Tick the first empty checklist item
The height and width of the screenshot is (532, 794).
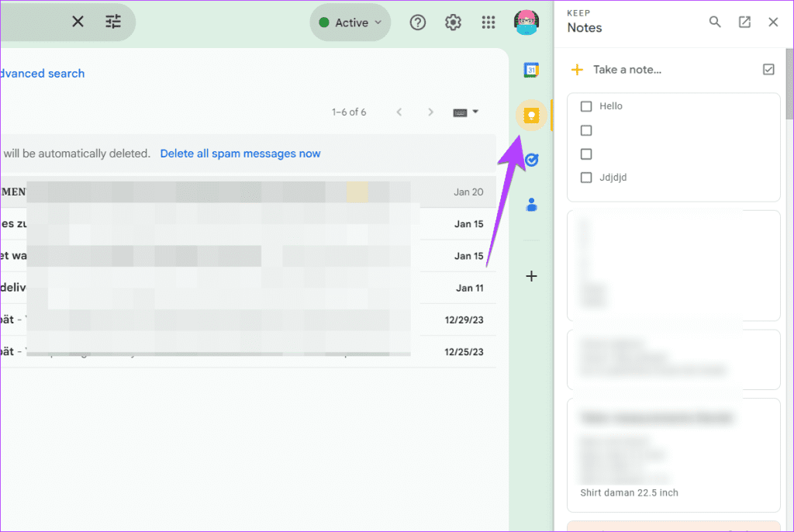click(x=586, y=130)
